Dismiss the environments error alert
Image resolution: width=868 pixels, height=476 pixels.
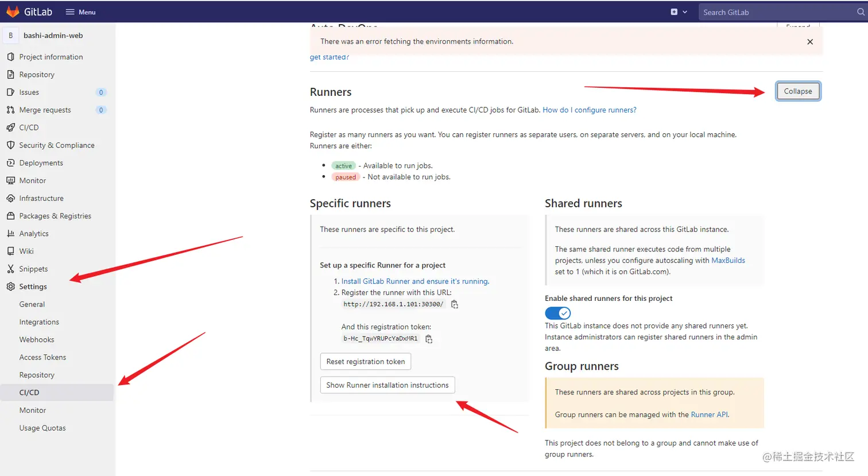(810, 42)
